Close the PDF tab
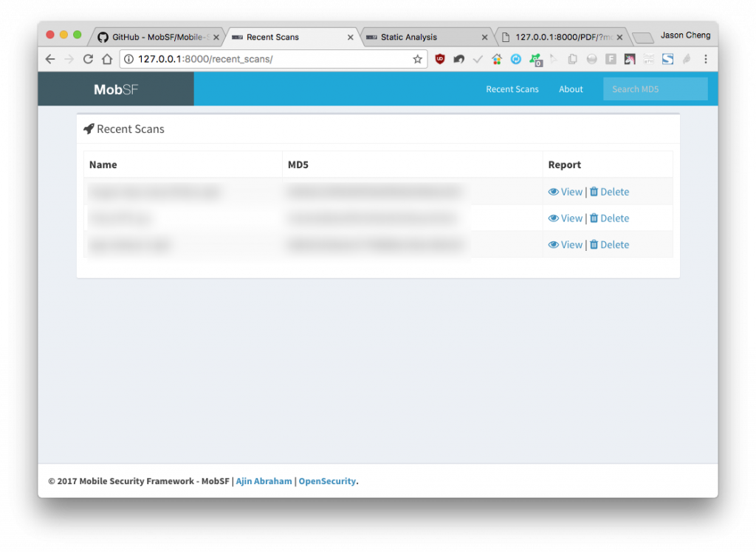The width and height of the screenshot is (756, 552). tap(619, 37)
